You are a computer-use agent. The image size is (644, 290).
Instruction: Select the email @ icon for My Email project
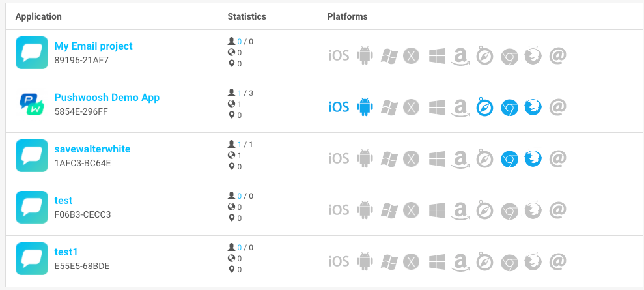558,55
